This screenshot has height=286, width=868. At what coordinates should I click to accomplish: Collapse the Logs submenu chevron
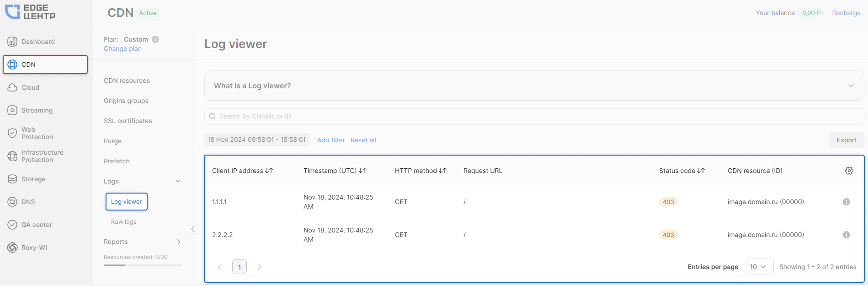click(178, 181)
